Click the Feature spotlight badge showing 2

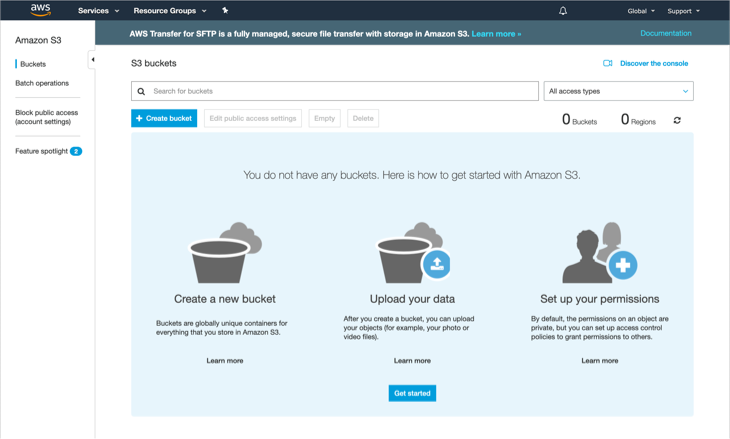coord(76,151)
